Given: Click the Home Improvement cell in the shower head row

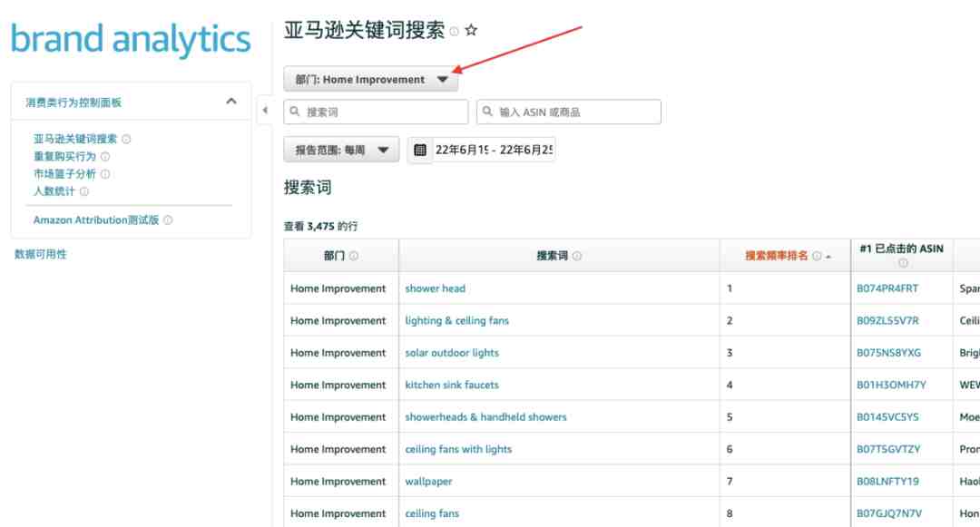Looking at the screenshot, I should point(338,288).
